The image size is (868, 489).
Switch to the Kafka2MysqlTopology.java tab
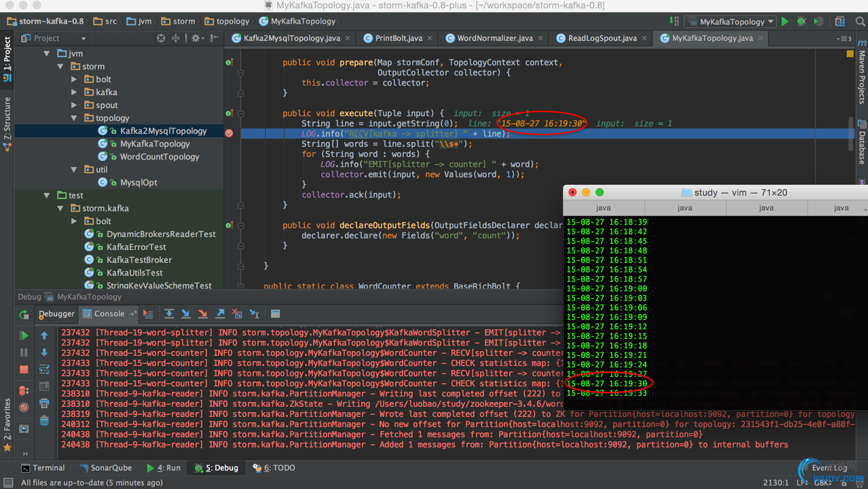click(x=291, y=38)
